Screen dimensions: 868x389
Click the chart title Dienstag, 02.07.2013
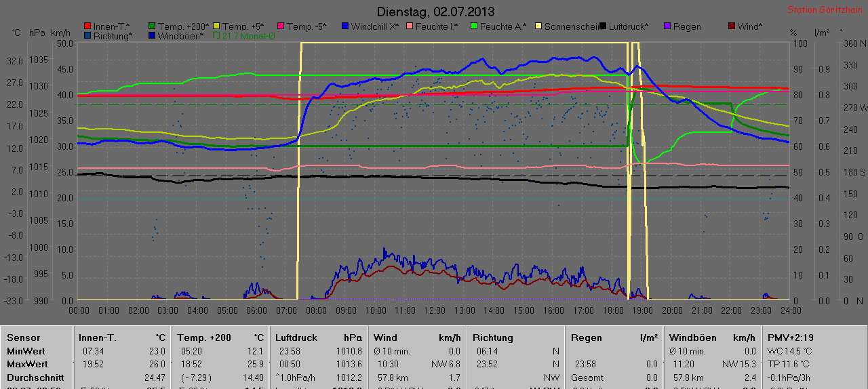[x=435, y=12]
